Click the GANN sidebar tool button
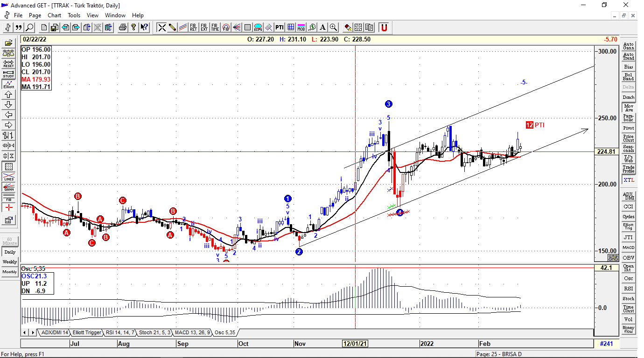This screenshot has height=358, width=644. coord(8,187)
